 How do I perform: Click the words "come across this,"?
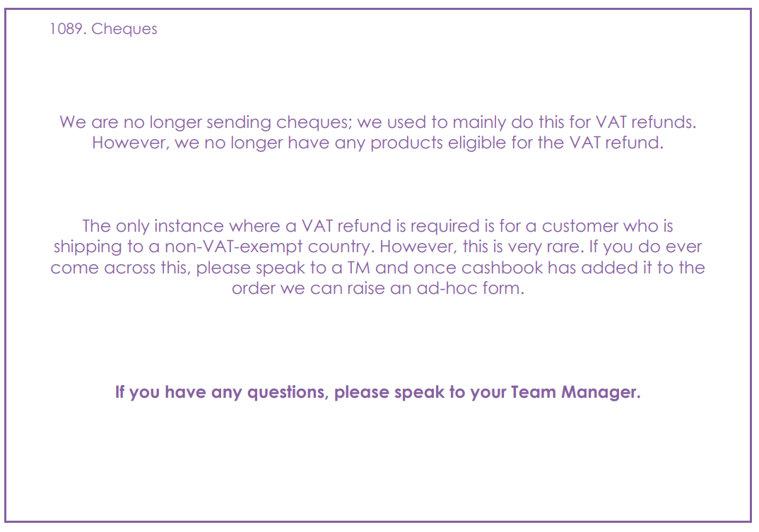pyautogui.click(x=121, y=268)
